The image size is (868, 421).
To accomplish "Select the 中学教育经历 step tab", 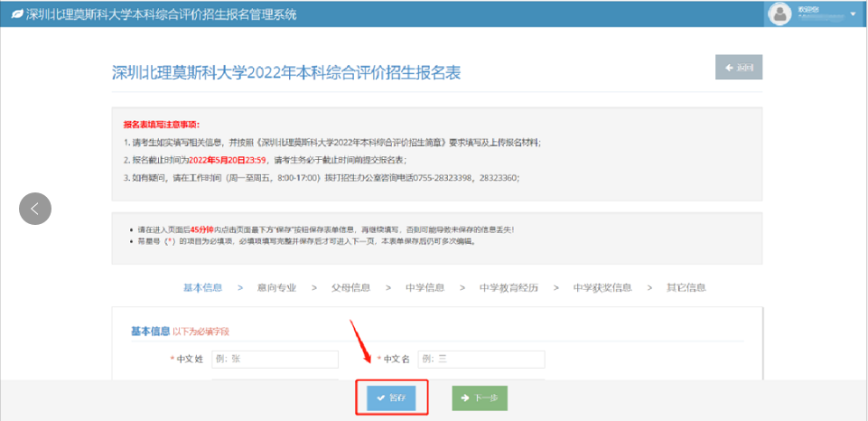I will point(509,287).
